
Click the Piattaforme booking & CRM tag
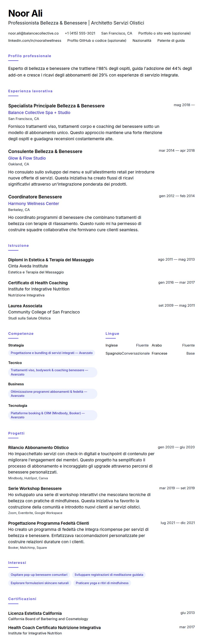pyautogui.click(x=53, y=415)
